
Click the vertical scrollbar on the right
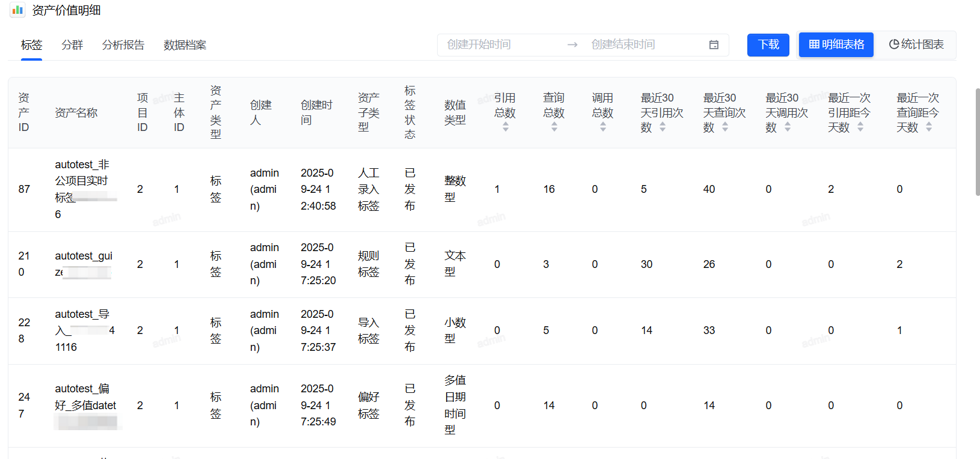click(978, 142)
